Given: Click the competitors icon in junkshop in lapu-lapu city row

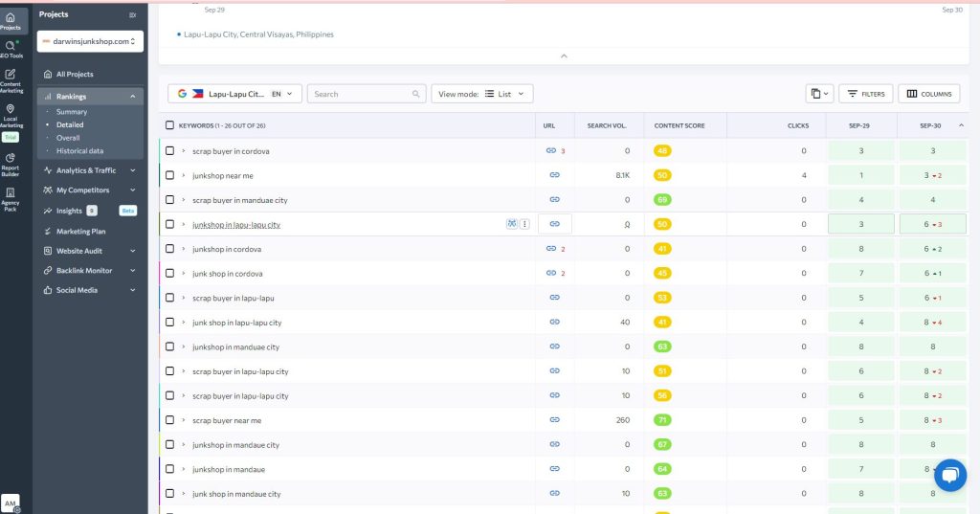Looking at the screenshot, I should pyautogui.click(x=512, y=224).
